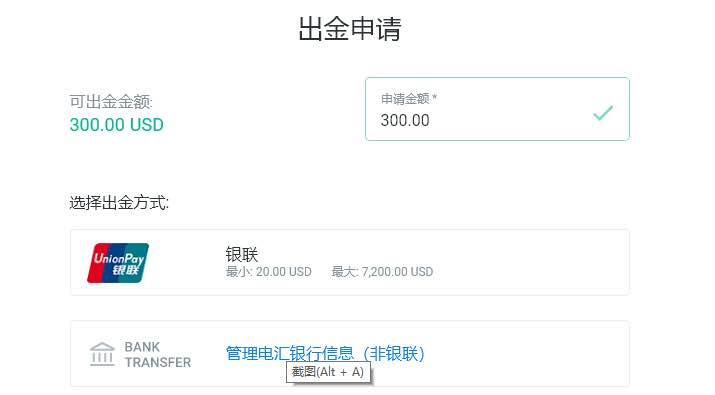Click the green checkmark in amount field
Viewport: 715px width, 395px height.
[603, 112]
